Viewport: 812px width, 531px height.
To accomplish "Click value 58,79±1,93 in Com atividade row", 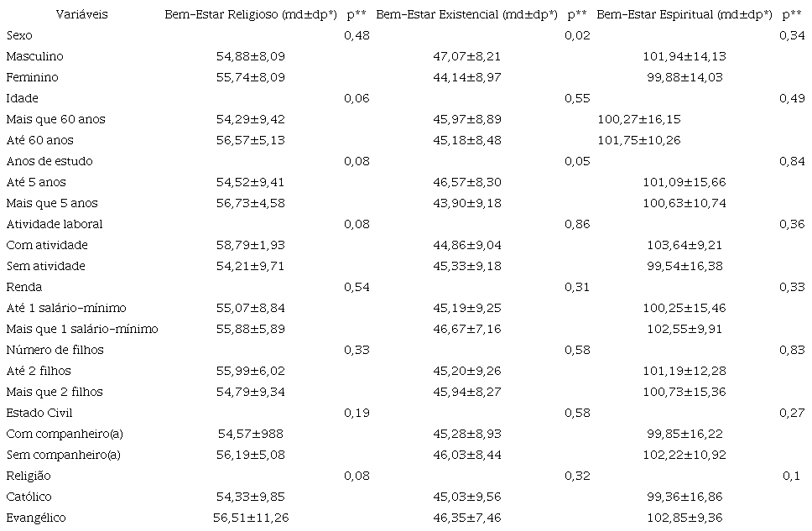I will pyautogui.click(x=252, y=245).
